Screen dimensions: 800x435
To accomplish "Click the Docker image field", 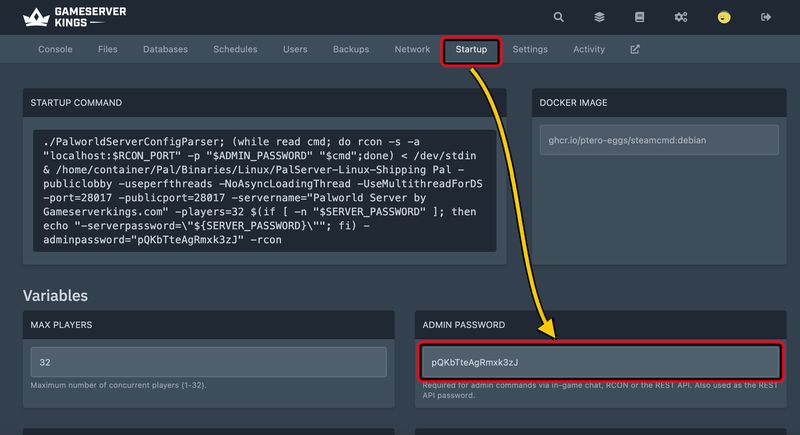I will pos(659,140).
